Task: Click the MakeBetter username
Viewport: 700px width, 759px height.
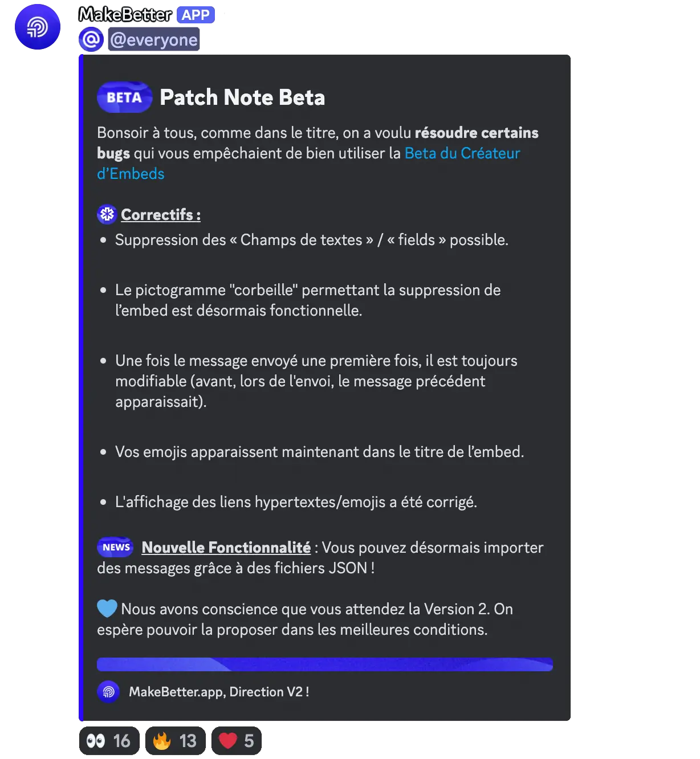Action: pyautogui.click(x=125, y=15)
